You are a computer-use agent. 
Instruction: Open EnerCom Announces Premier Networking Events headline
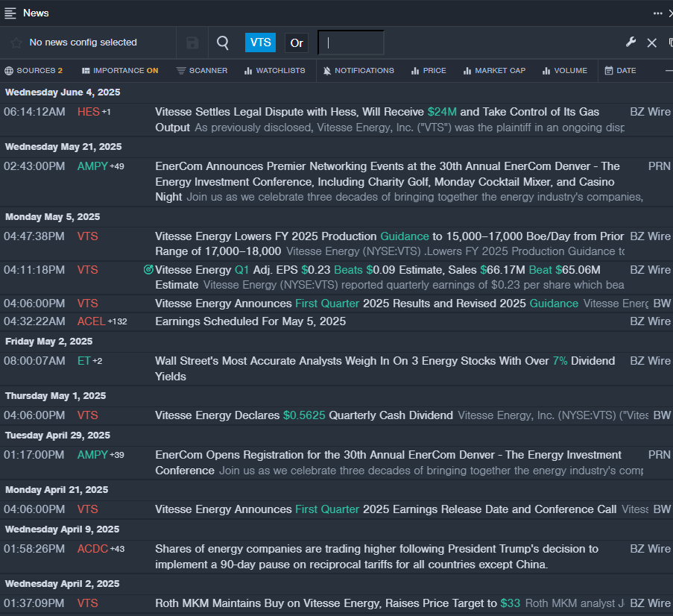388,181
